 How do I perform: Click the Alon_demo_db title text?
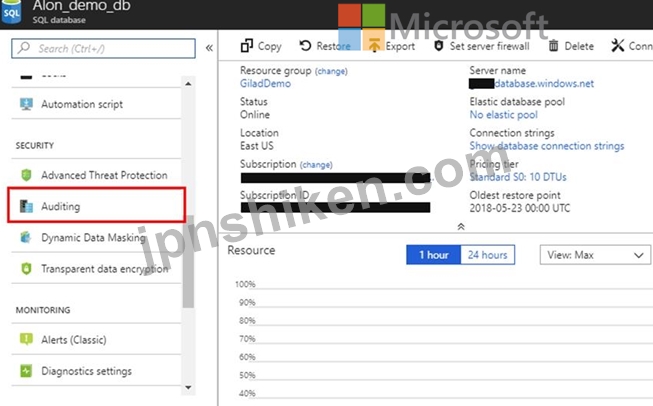click(82, 6)
